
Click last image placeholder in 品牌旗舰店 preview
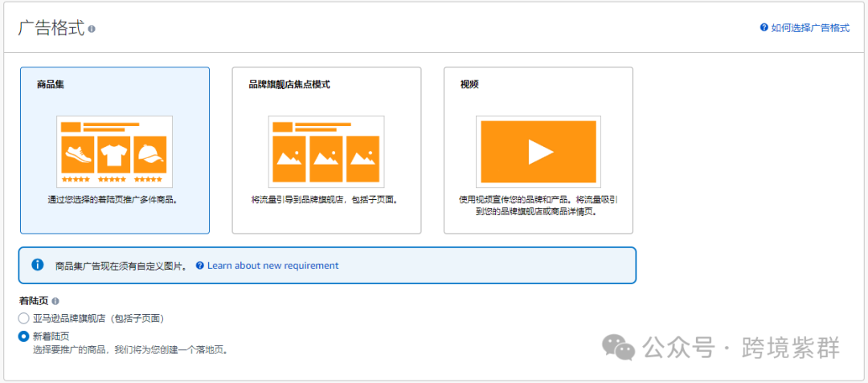point(363,158)
